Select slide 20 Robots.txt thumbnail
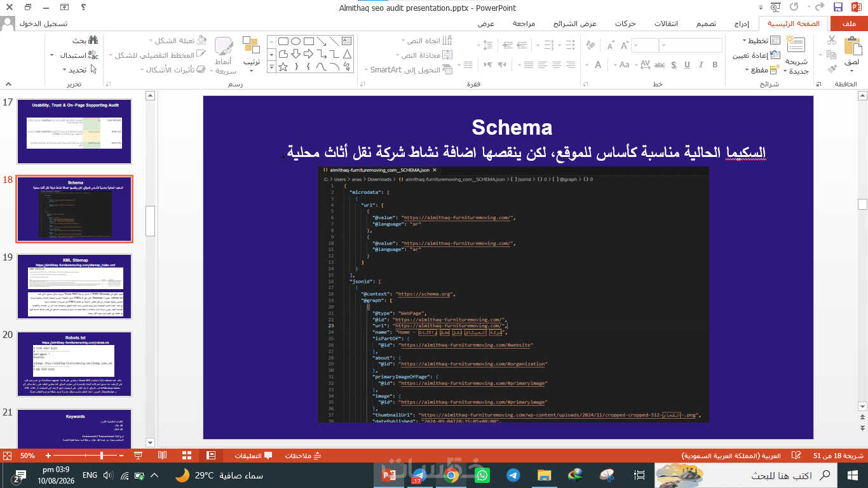The width and height of the screenshot is (868, 488). [74, 363]
